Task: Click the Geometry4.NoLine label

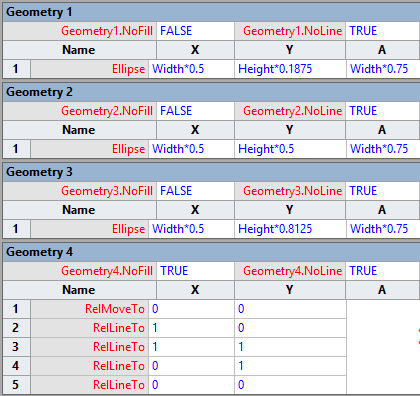Action: coord(292,271)
